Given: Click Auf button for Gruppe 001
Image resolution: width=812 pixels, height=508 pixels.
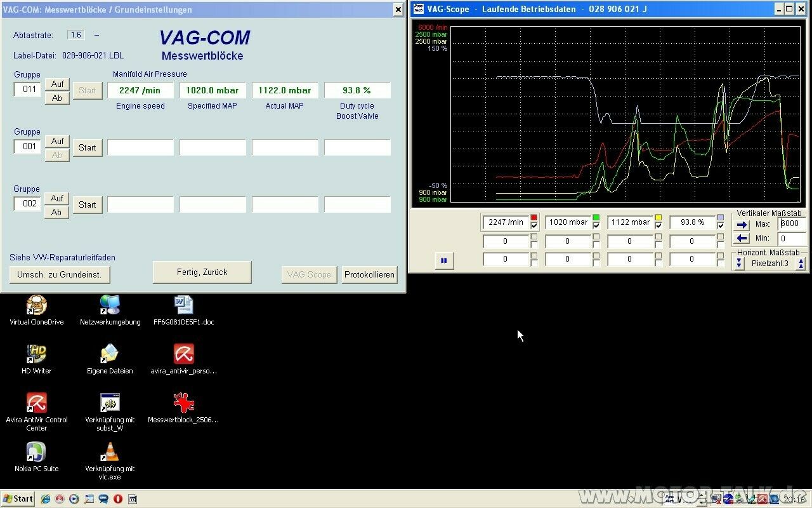Looking at the screenshot, I should pyautogui.click(x=57, y=141).
